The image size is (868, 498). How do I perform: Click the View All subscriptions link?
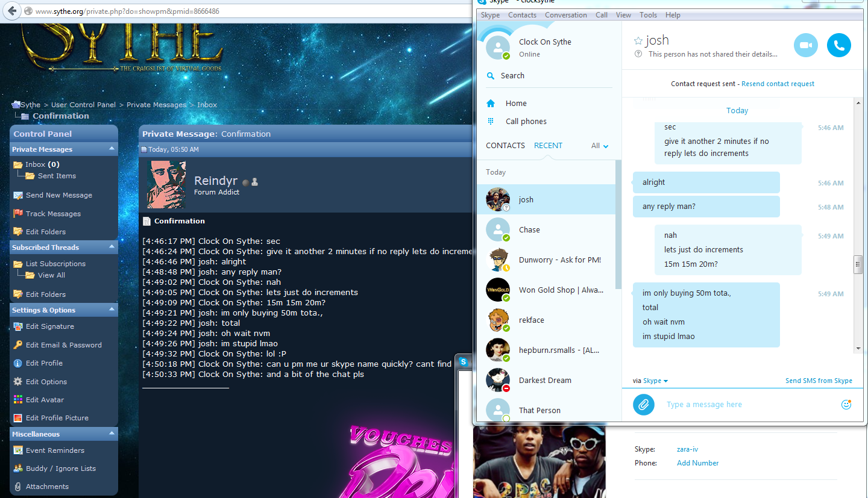[x=51, y=275]
